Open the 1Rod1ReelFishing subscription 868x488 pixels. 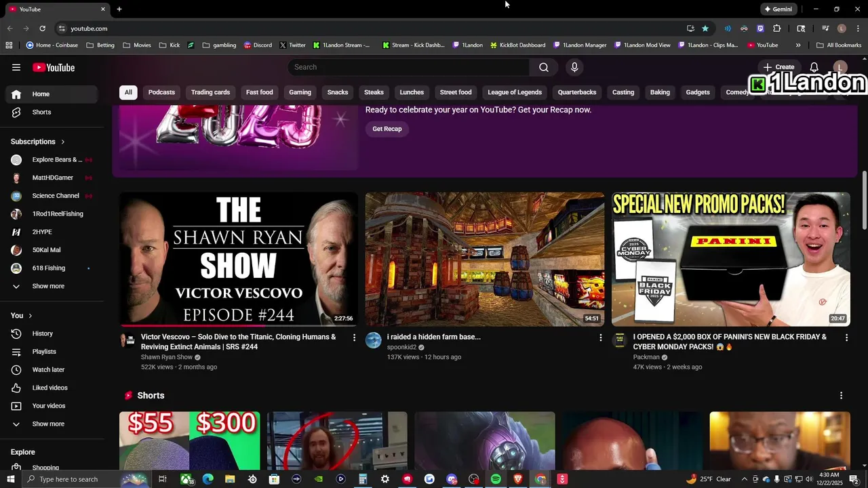[53, 213]
